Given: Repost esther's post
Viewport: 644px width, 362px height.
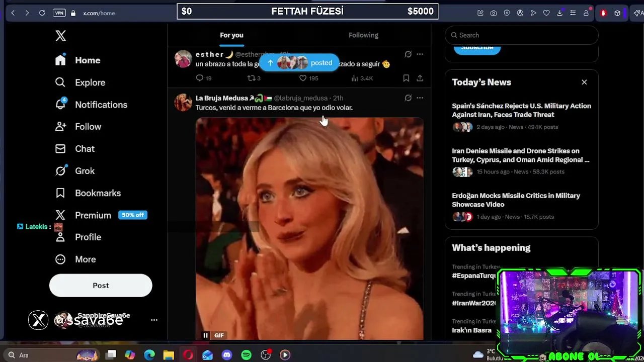Looking at the screenshot, I should (254, 78).
